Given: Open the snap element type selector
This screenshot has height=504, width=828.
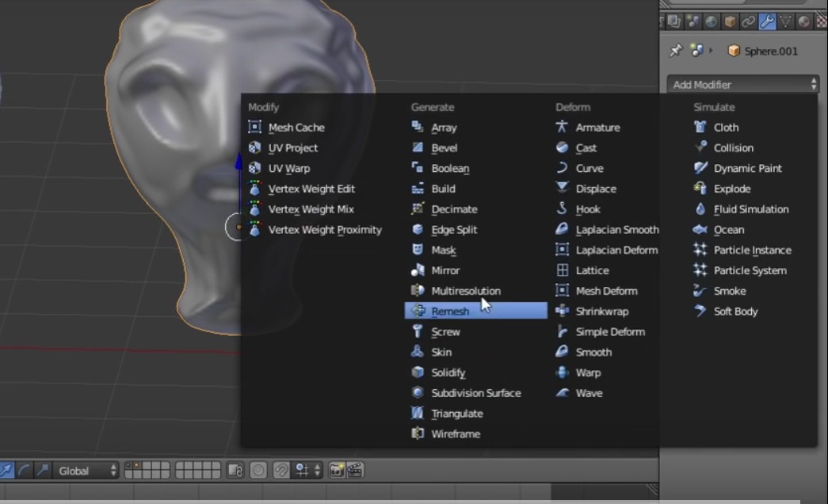Looking at the screenshot, I should [x=308, y=471].
